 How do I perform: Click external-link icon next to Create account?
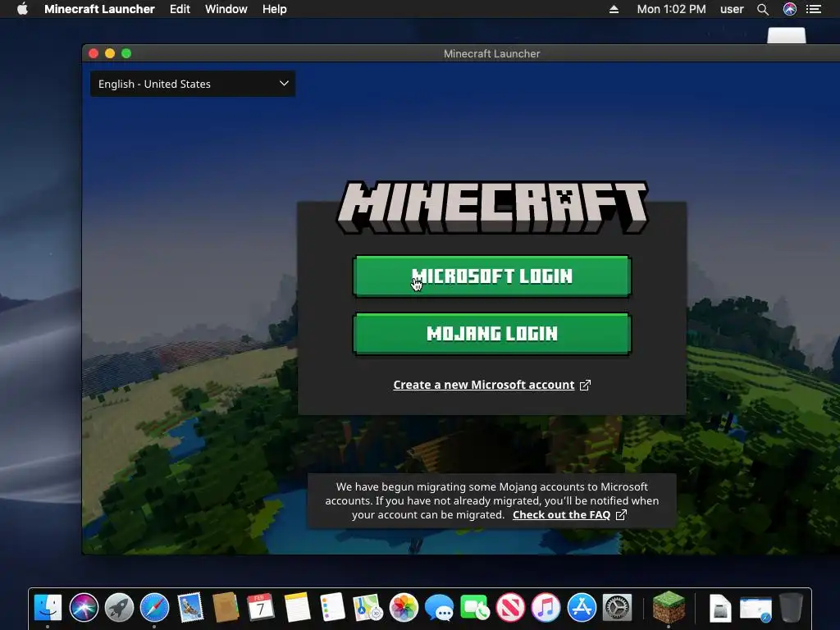point(585,386)
